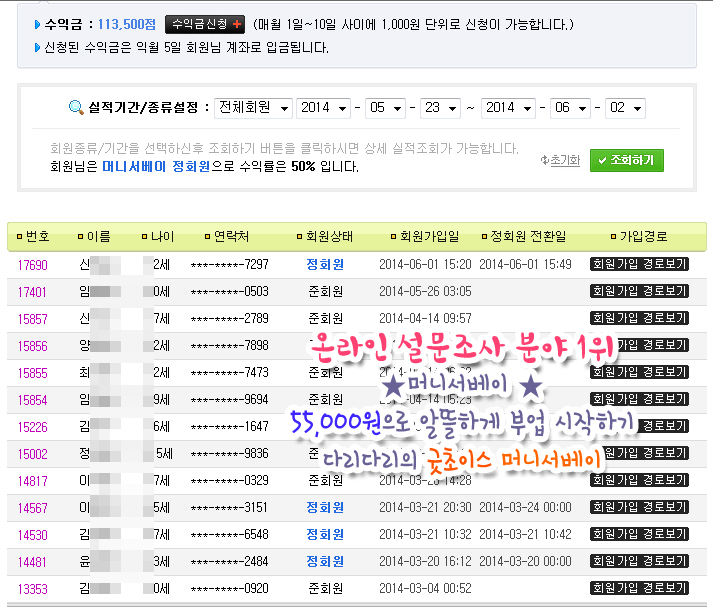Click the magnifier icon beside 실적기간/종류설정
The width and height of the screenshot is (713, 614).
[76, 107]
